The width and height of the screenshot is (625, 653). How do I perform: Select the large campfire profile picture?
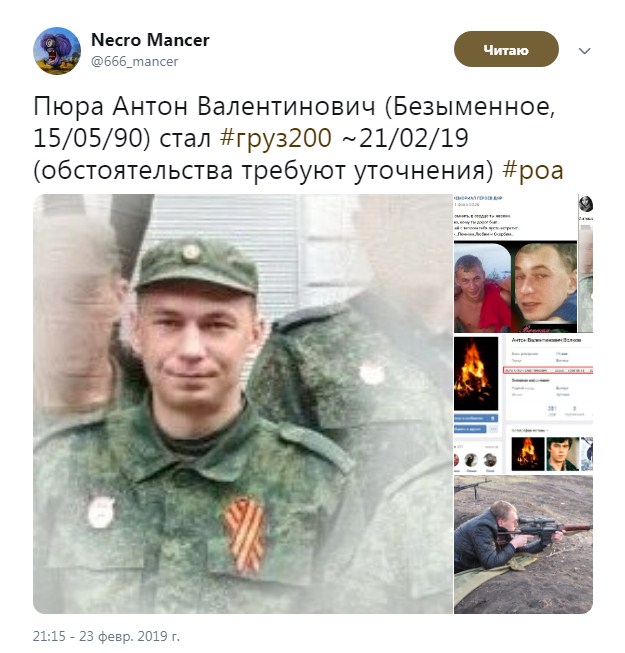point(476,374)
